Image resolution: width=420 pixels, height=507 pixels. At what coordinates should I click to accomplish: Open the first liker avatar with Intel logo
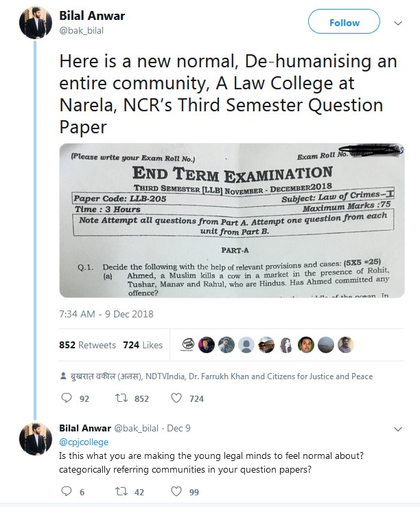pyautogui.click(x=188, y=345)
